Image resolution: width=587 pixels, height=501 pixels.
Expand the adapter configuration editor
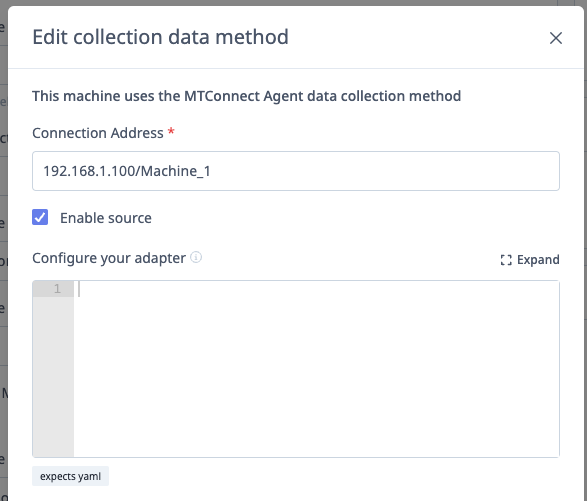530,260
